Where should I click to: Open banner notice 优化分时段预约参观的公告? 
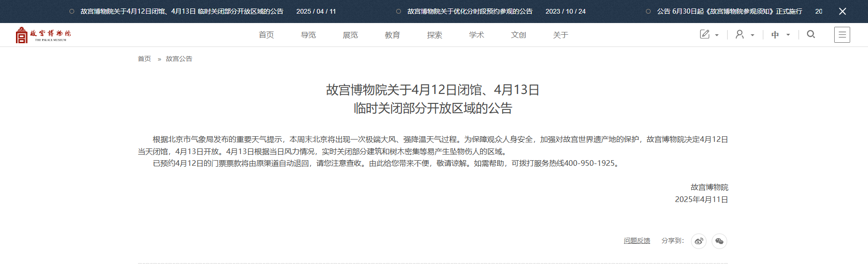[470, 11]
